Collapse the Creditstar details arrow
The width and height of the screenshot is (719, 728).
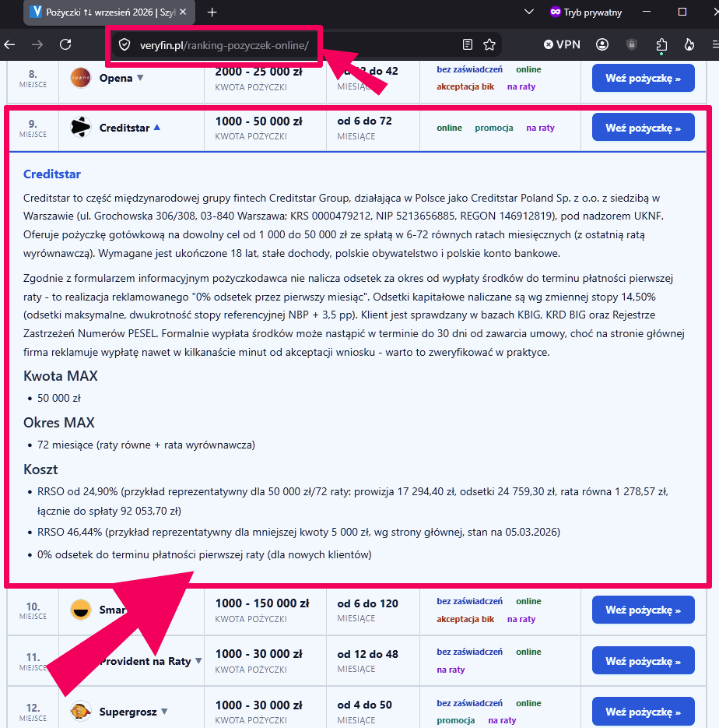click(x=156, y=127)
